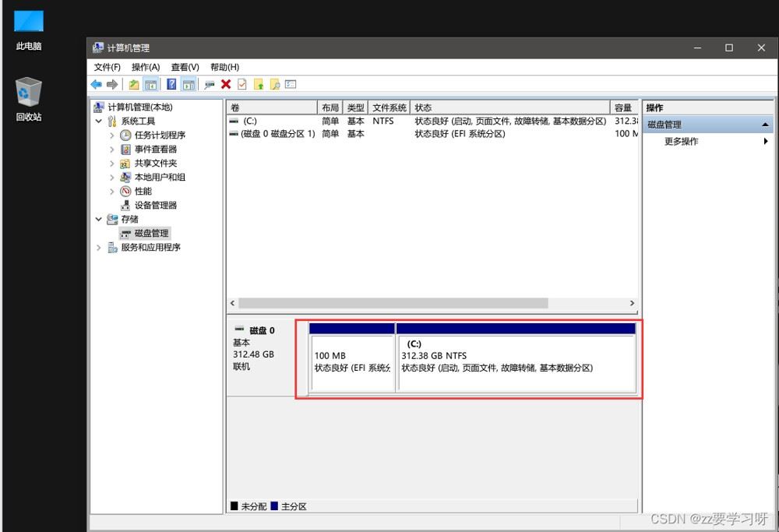
Task: Select the 磁盘 0 磁盘分区 1 volume row
Action: coord(432,134)
